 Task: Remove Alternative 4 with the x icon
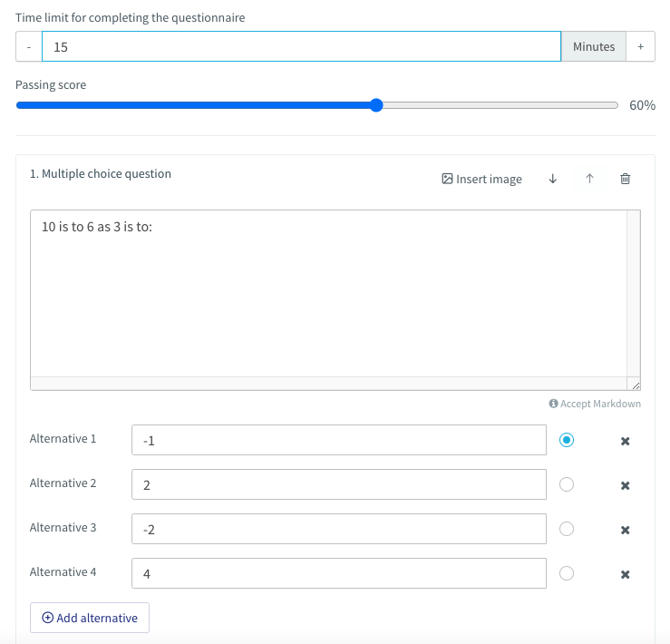click(x=626, y=574)
